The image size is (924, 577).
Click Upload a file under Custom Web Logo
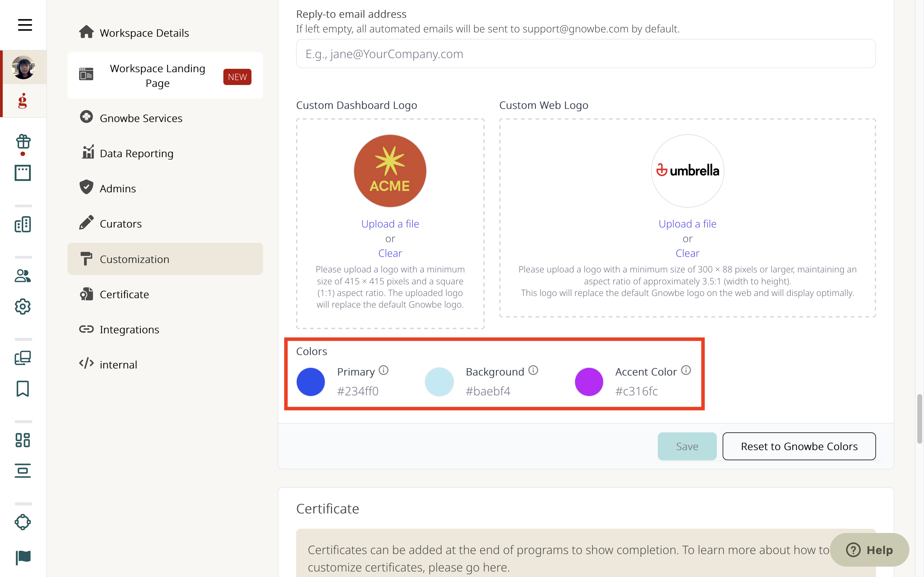687,224
